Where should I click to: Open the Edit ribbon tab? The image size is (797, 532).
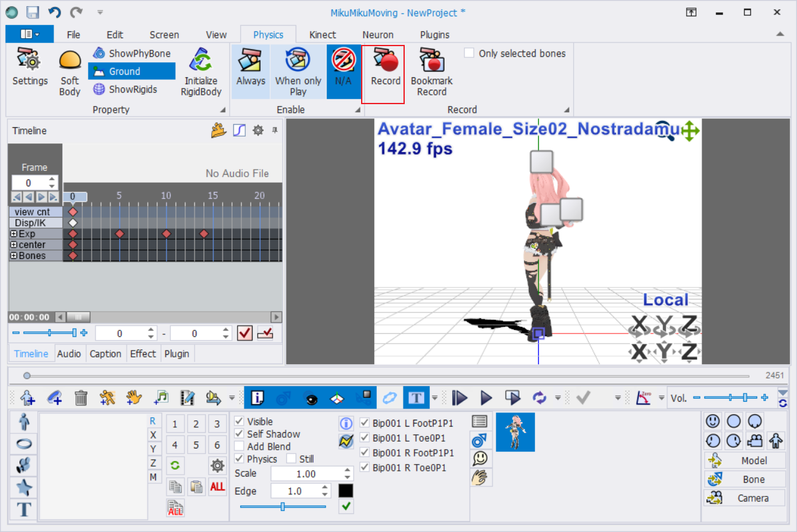tap(115, 35)
